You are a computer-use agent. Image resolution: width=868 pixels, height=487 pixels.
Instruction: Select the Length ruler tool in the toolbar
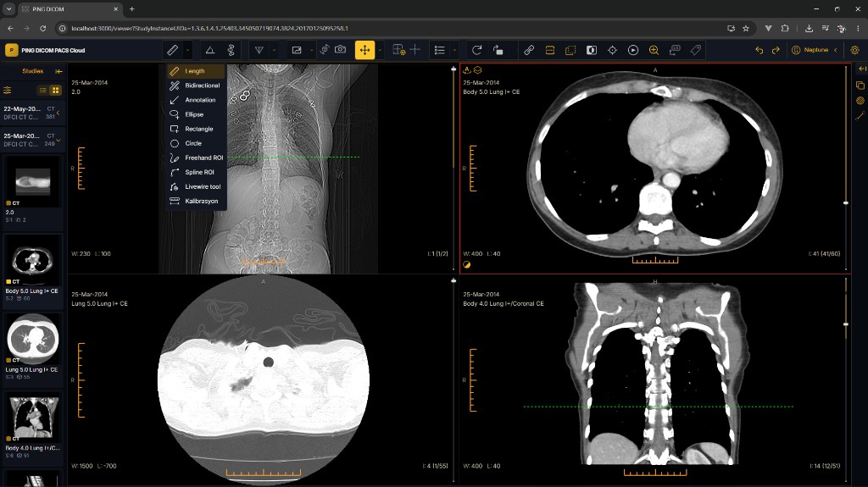tap(172, 50)
